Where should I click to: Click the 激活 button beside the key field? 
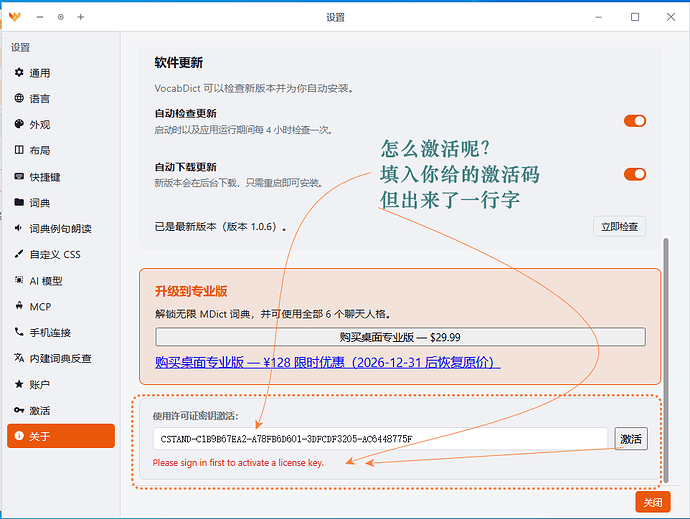pyautogui.click(x=631, y=438)
